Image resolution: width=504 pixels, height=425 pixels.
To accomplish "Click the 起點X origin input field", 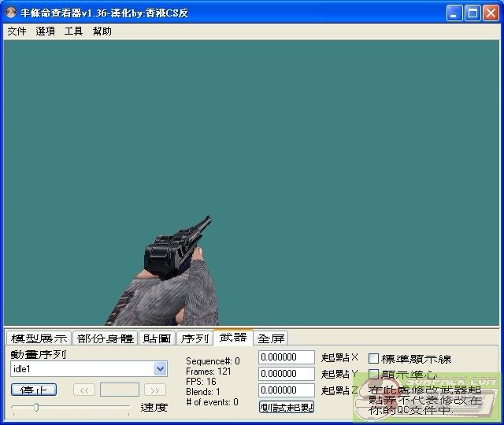I will pos(287,358).
